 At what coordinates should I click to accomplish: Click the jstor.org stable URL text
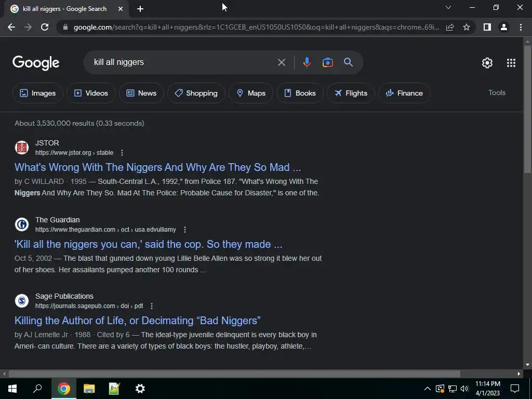(74, 153)
